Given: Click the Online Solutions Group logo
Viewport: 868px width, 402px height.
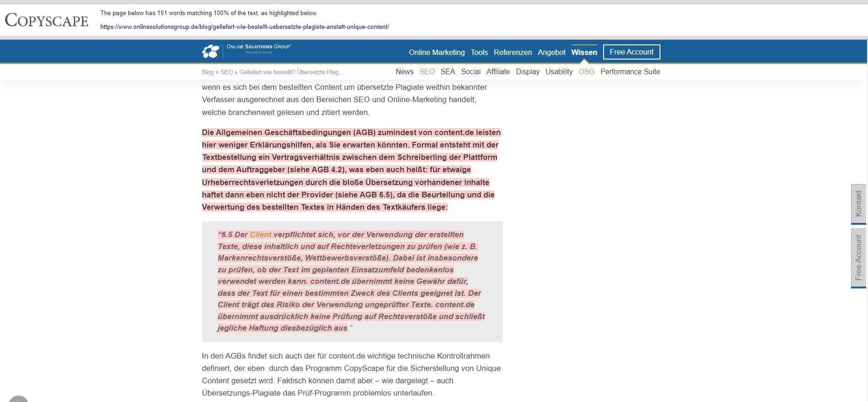Looking at the screenshot, I should [247, 50].
